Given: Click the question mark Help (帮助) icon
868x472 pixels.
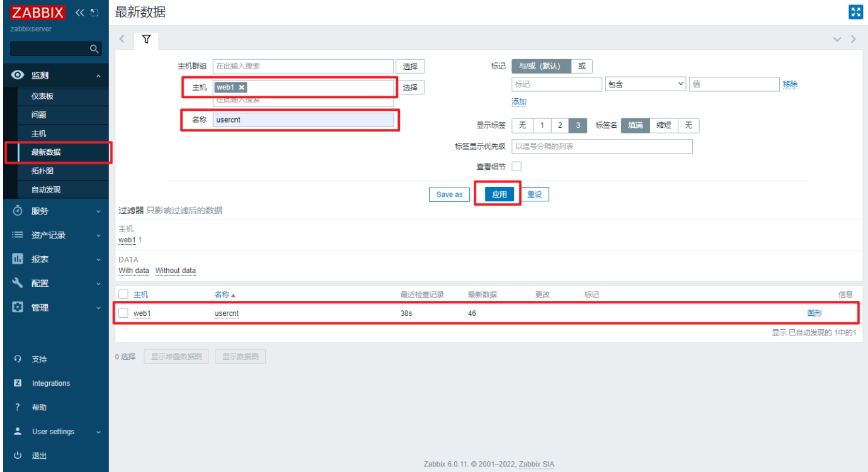Looking at the screenshot, I should (18, 407).
